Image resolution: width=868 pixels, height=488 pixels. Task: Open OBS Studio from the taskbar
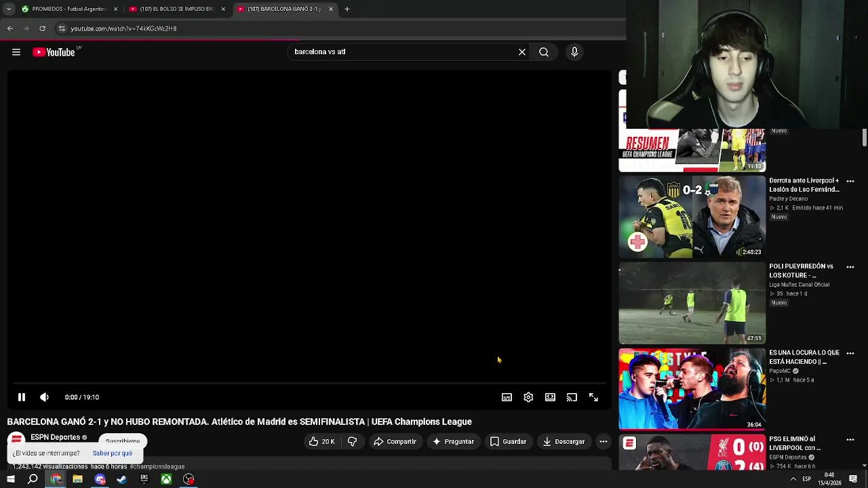(189, 479)
